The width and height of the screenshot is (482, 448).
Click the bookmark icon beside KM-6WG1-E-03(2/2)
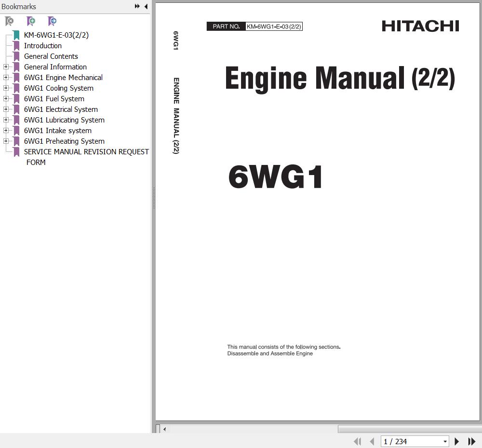(x=16, y=35)
